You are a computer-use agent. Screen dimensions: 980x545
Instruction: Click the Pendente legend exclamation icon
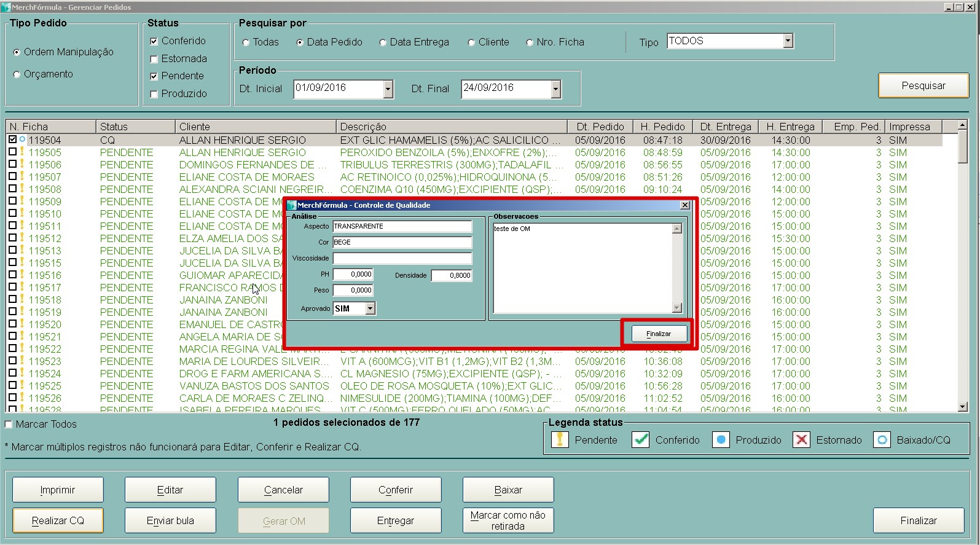[x=560, y=440]
